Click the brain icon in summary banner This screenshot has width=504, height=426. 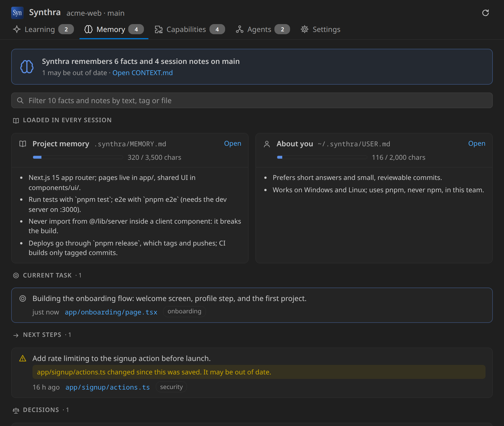27,67
